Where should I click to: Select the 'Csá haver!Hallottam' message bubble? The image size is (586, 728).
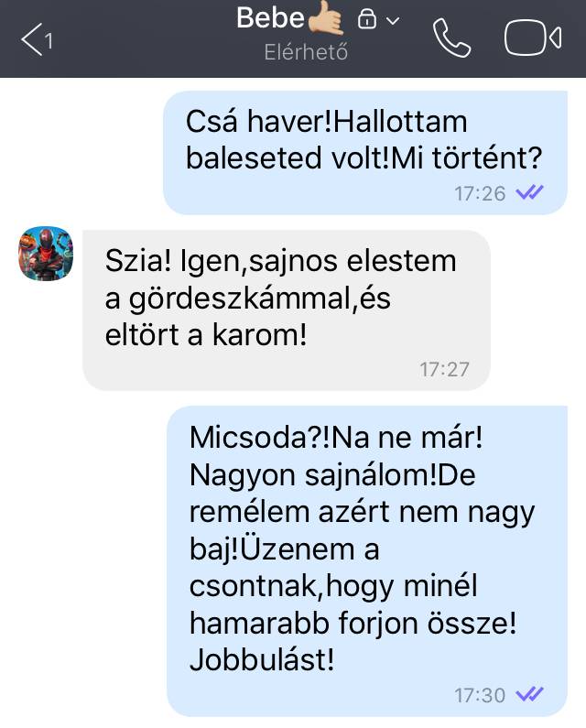point(365,153)
